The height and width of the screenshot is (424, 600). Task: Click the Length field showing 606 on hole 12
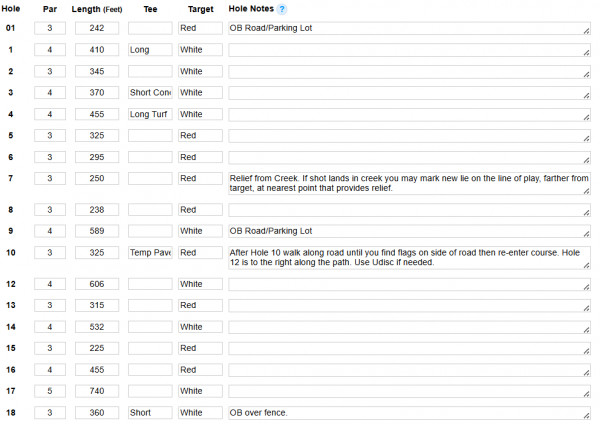coord(97,284)
